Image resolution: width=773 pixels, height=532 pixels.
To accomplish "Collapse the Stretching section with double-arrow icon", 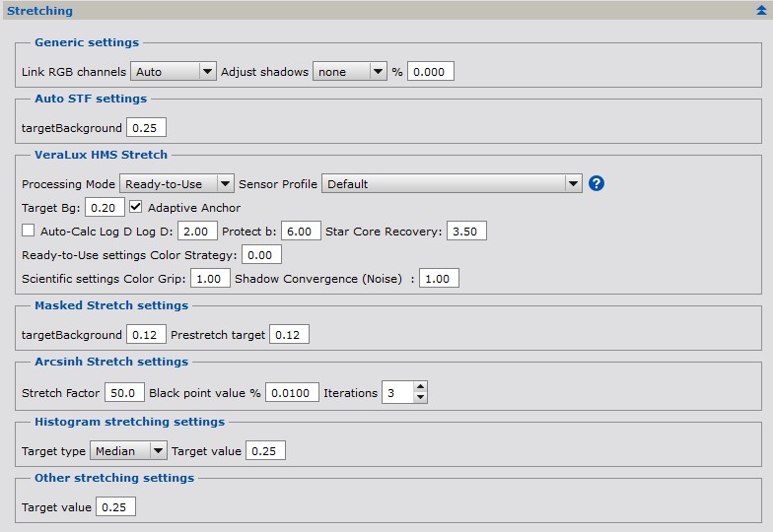I will (760, 11).
